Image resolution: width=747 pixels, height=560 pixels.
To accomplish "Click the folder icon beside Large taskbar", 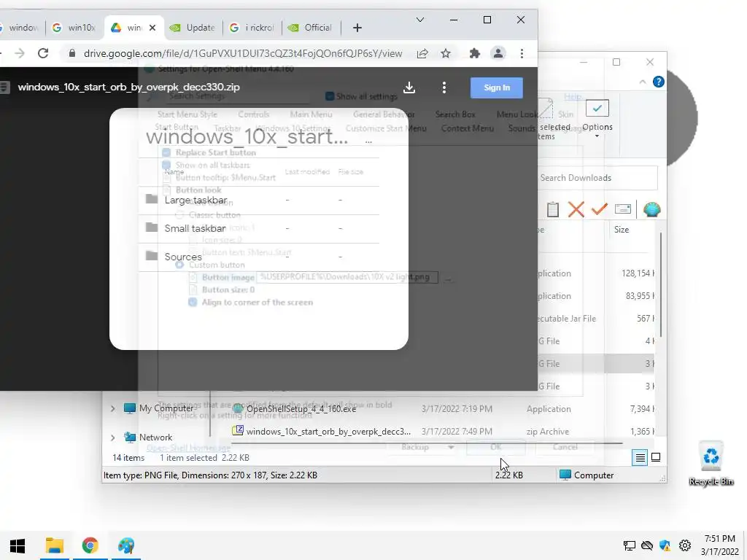I will tap(152, 199).
